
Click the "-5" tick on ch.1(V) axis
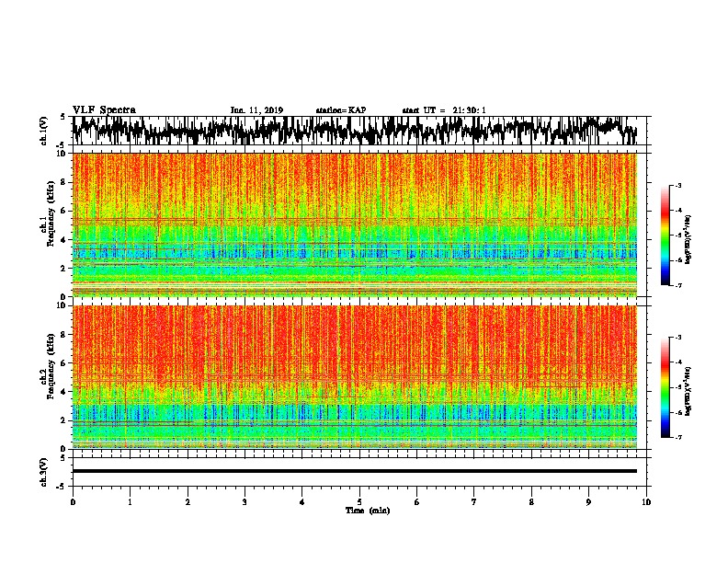(x=62, y=145)
